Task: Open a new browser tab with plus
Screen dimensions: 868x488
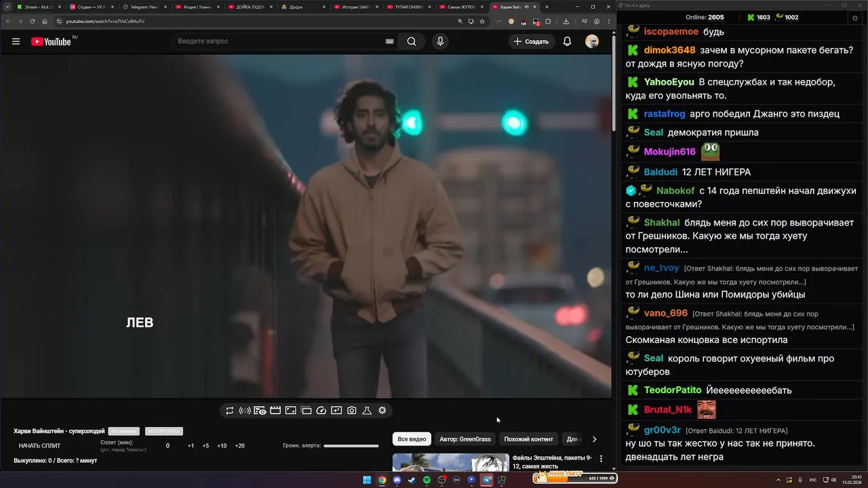Action: coord(547,7)
